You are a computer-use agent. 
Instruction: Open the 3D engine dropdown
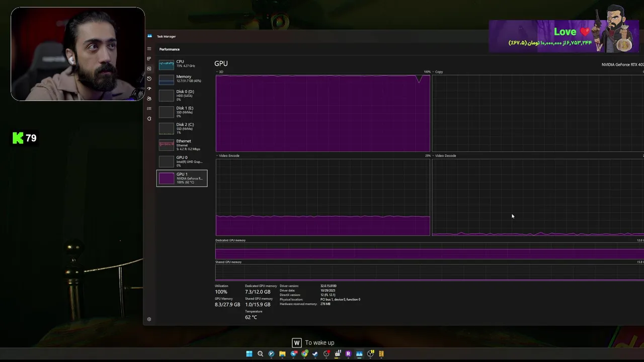219,72
